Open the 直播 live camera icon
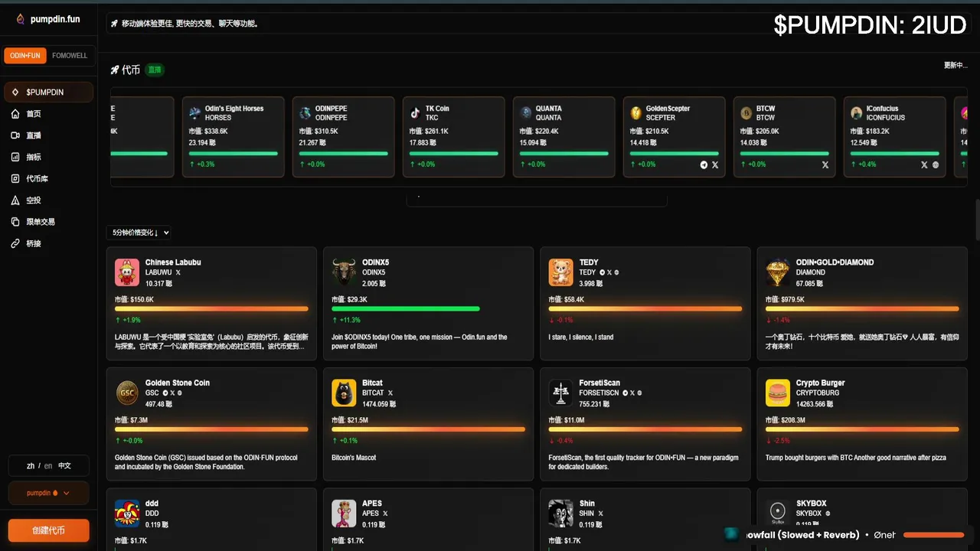The image size is (980, 551). (x=15, y=135)
